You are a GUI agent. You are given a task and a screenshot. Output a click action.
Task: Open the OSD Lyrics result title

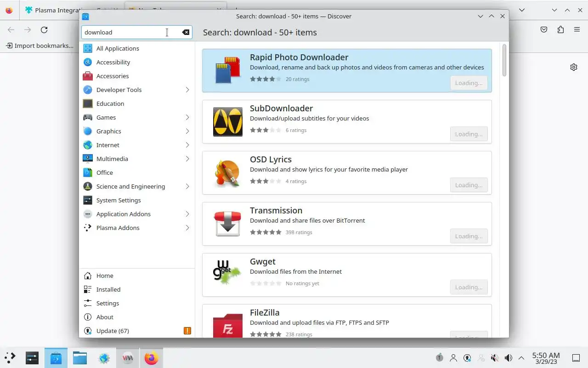271,160
